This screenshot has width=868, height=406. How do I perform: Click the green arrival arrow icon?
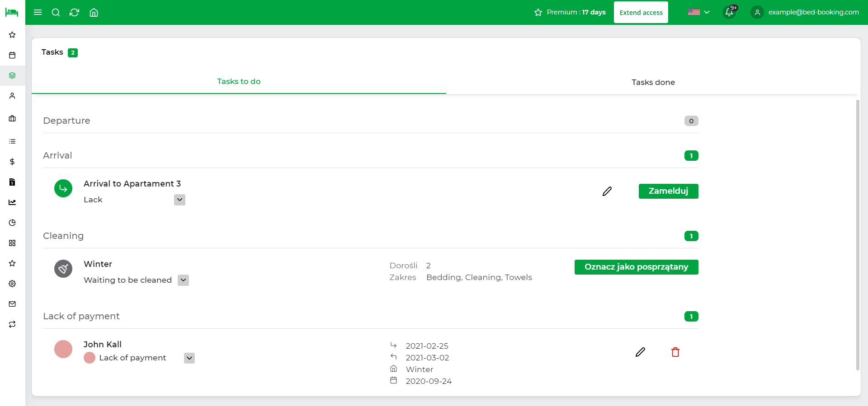[63, 188]
